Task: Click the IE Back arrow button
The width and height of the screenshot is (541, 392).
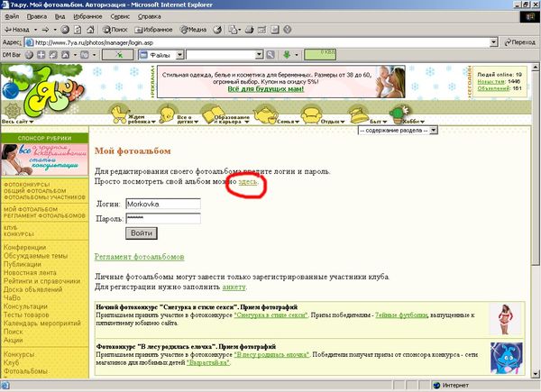Action: (x=18, y=29)
